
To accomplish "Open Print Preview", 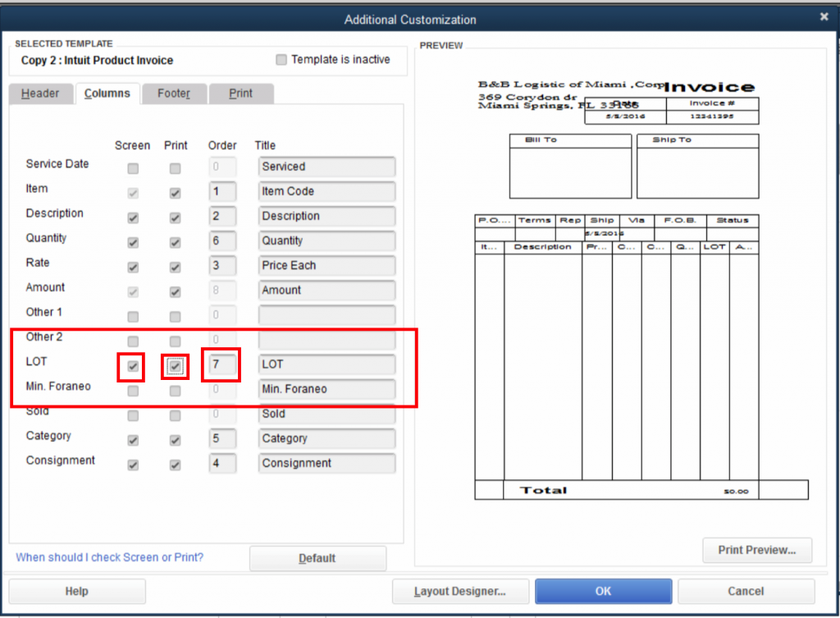I will pyautogui.click(x=757, y=550).
